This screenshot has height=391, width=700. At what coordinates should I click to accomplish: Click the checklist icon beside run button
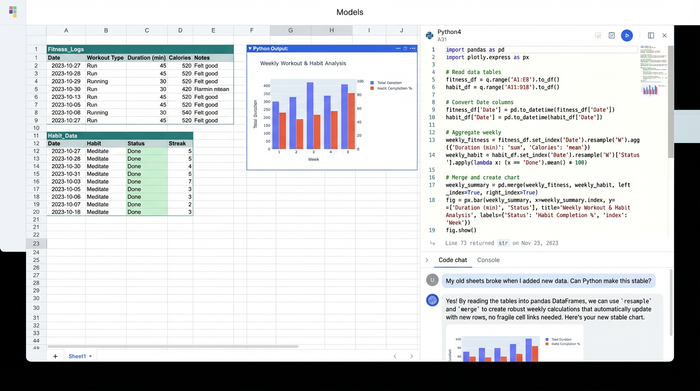[x=612, y=35]
